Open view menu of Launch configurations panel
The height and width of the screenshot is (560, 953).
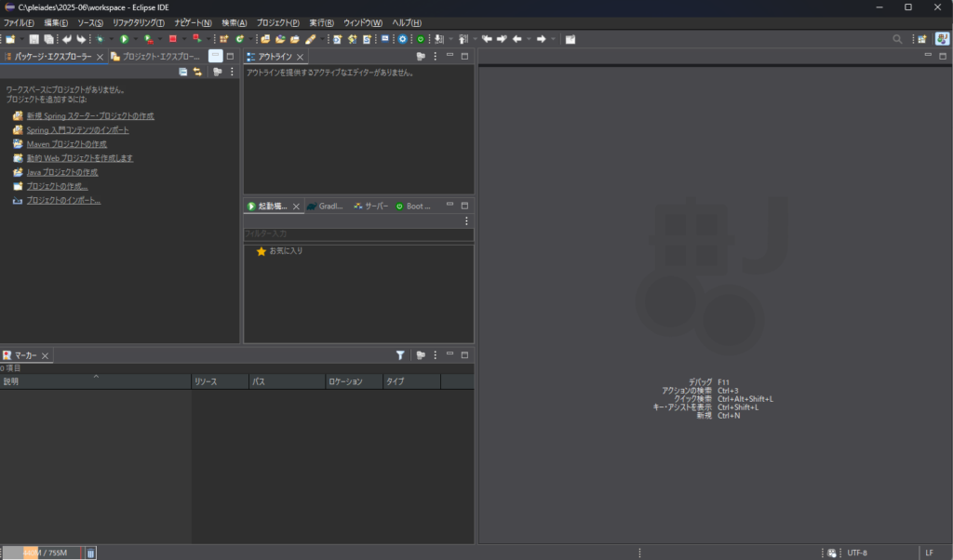click(466, 220)
